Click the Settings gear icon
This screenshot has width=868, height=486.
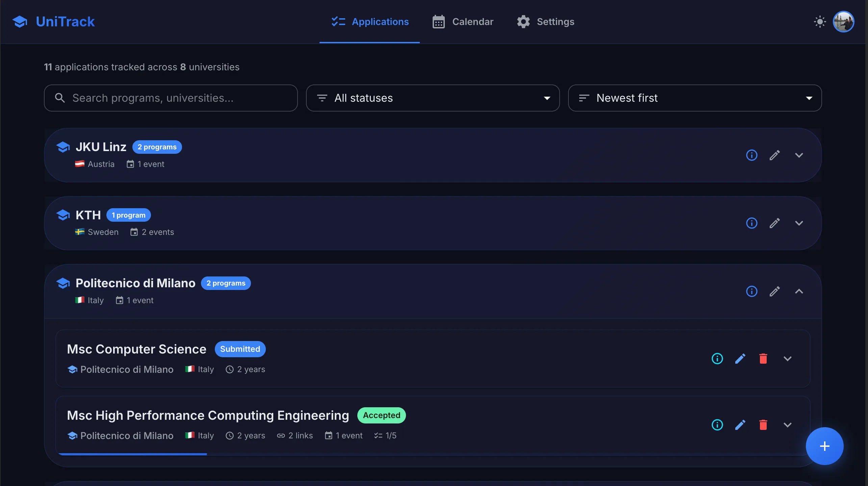[x=523, y=22]
